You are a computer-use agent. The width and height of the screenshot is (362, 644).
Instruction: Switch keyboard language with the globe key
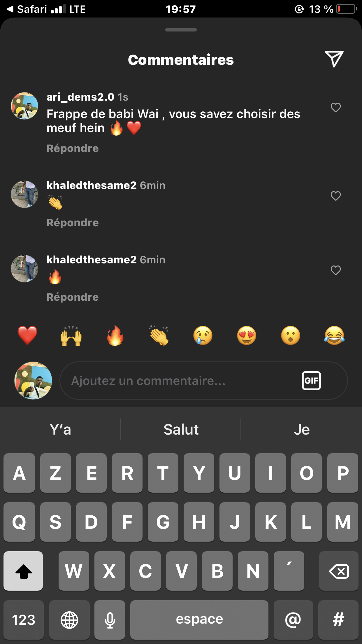click(69, 620)
